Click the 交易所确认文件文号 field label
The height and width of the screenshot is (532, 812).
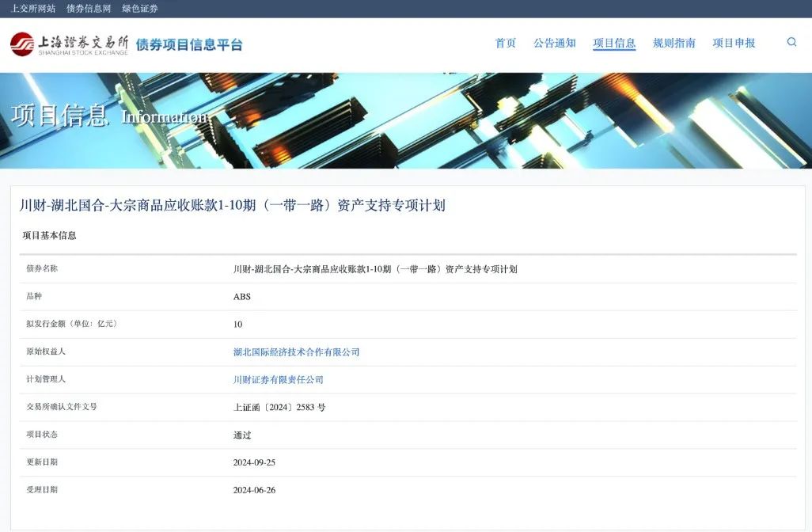point(62,407)
